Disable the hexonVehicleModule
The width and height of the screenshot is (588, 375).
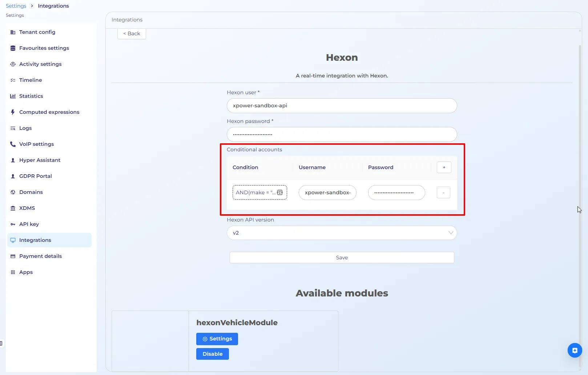(213, 354)
